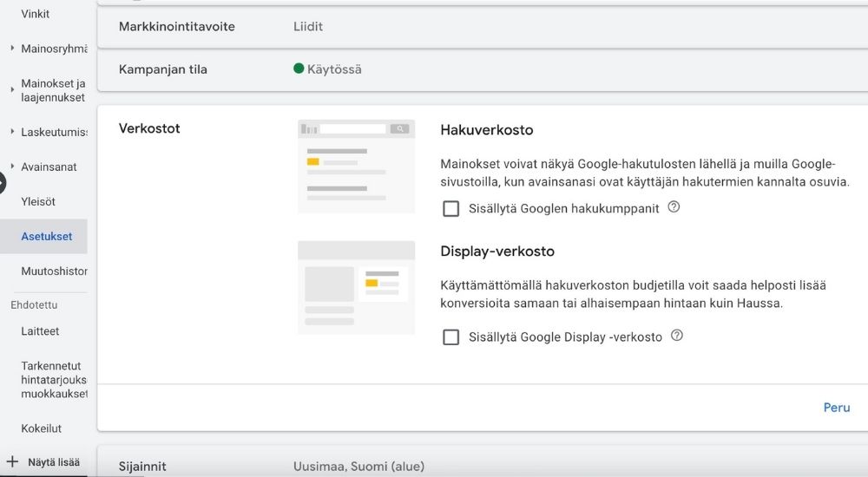Screen dimensions: 868x477
Task: Enable Sisällytä Google Display -verkosto checkbox
Action: pyautogui.click(x=450, y=337)
